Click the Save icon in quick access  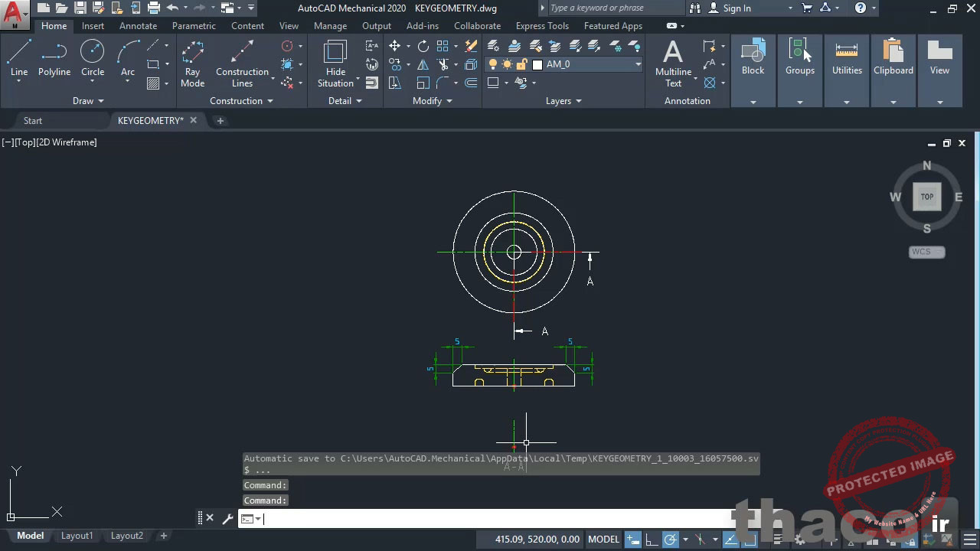pos(80,8)
